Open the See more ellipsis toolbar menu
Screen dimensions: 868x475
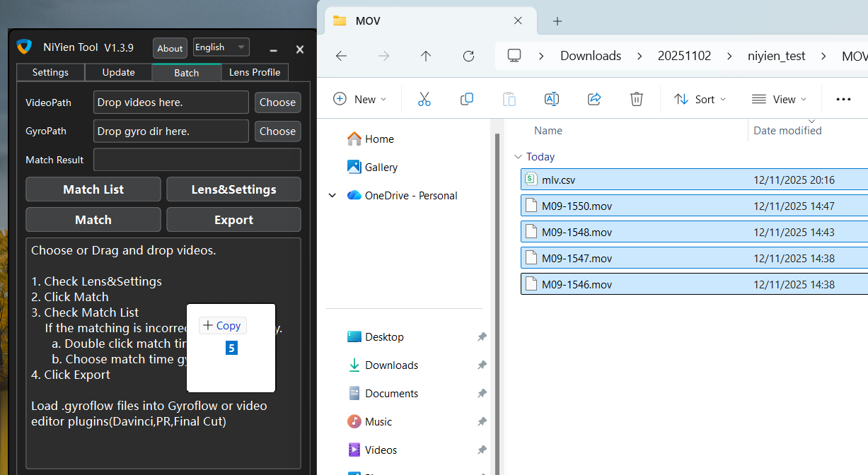pos(843,99)
